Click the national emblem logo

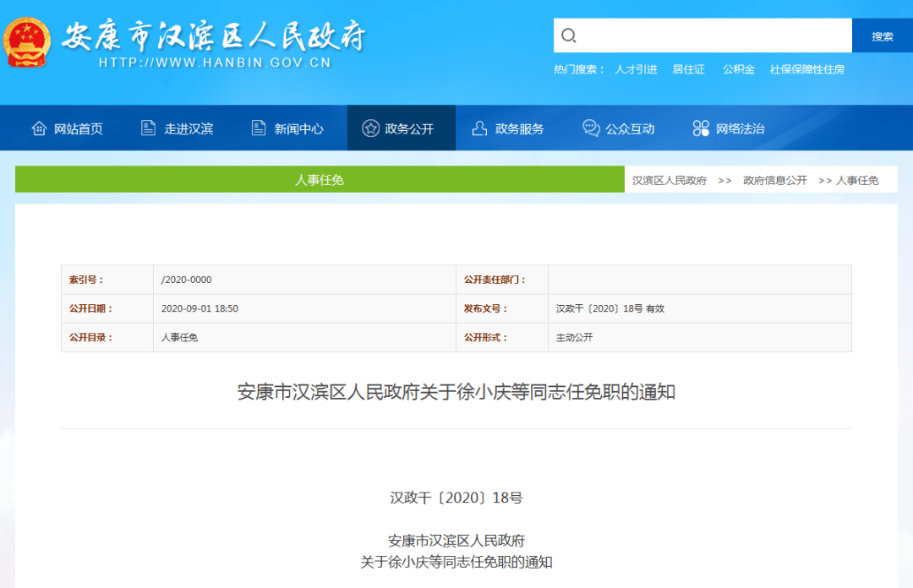pyautogui.click(x=26, y=42)
